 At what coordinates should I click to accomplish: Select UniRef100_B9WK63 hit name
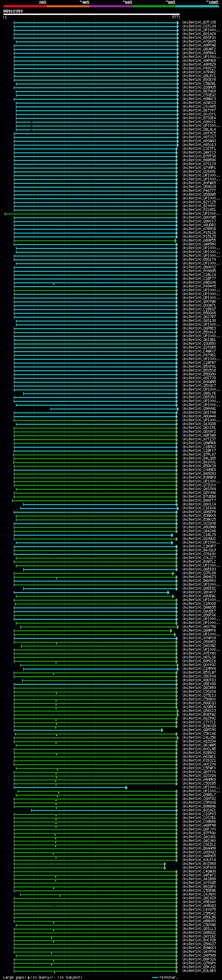[x=199, y=948]
